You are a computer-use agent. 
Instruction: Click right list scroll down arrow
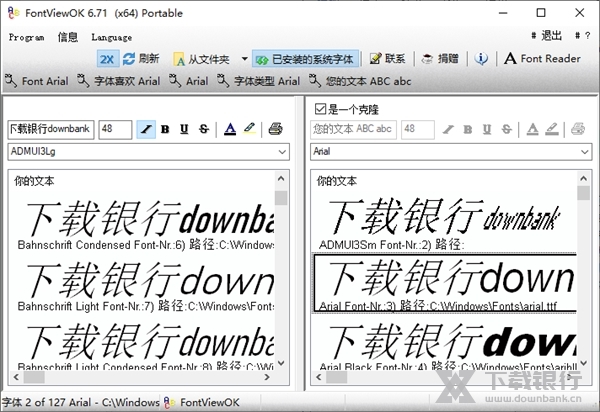(583, 363)
